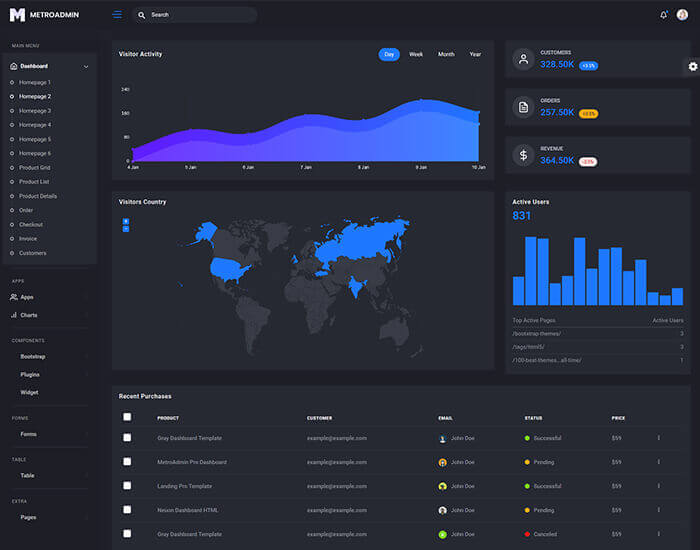Viewport: 700px width, 550px height.
Task: Click the Revenue dollar icon
Action: 523,155
